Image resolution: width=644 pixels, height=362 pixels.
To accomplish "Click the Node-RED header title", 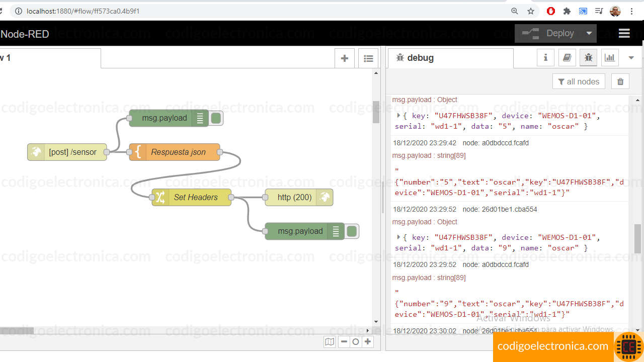I will (25, 34).
